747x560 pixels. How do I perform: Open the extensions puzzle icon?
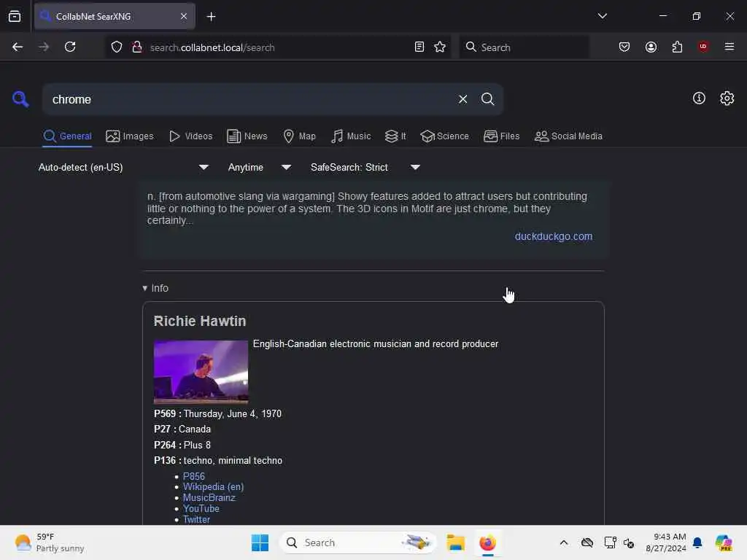677,47
